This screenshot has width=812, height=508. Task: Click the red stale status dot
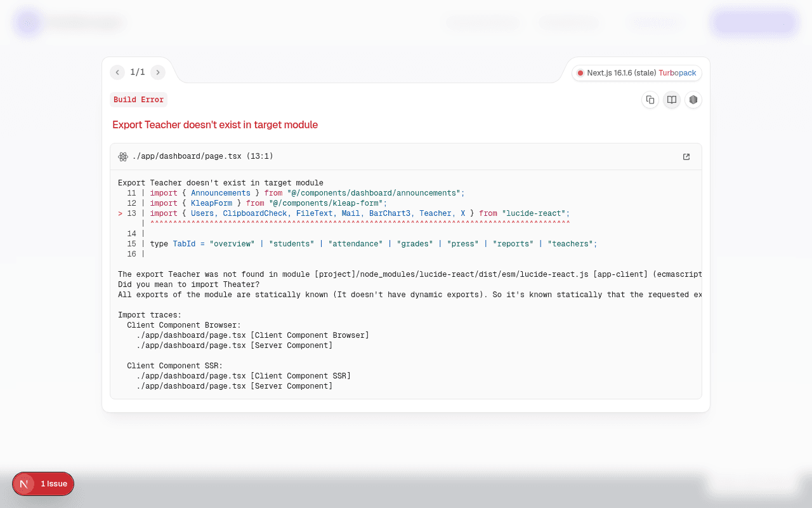click(x=580, y=73)
